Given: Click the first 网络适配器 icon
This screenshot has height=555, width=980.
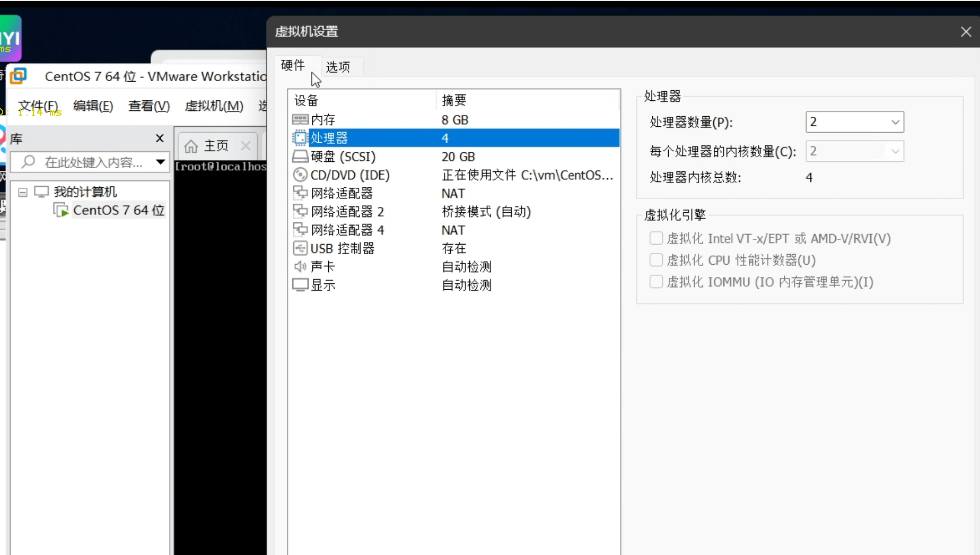Looking at the screenshot, I should coord(300,193).
